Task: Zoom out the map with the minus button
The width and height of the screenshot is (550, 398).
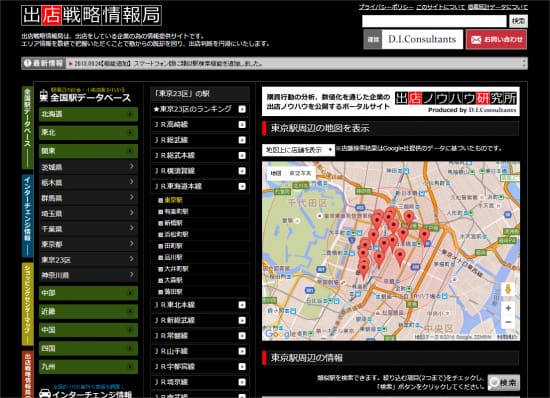Action: coord(508,322)
